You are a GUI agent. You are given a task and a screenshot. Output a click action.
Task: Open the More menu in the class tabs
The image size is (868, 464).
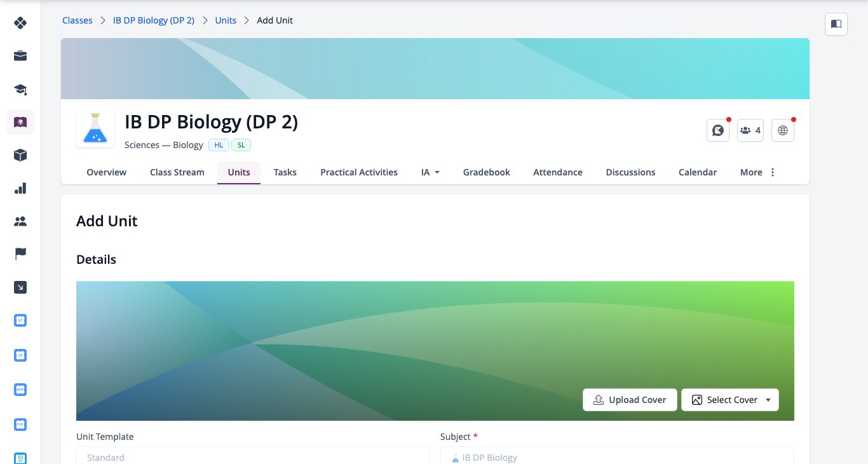[x=758, y=172]
